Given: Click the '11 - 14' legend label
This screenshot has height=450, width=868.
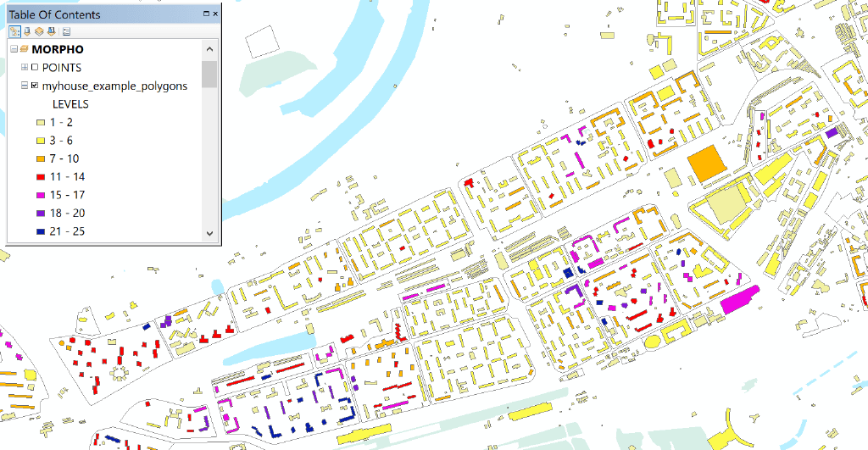Looking at the screenshot, I should [x=67, y=177].
